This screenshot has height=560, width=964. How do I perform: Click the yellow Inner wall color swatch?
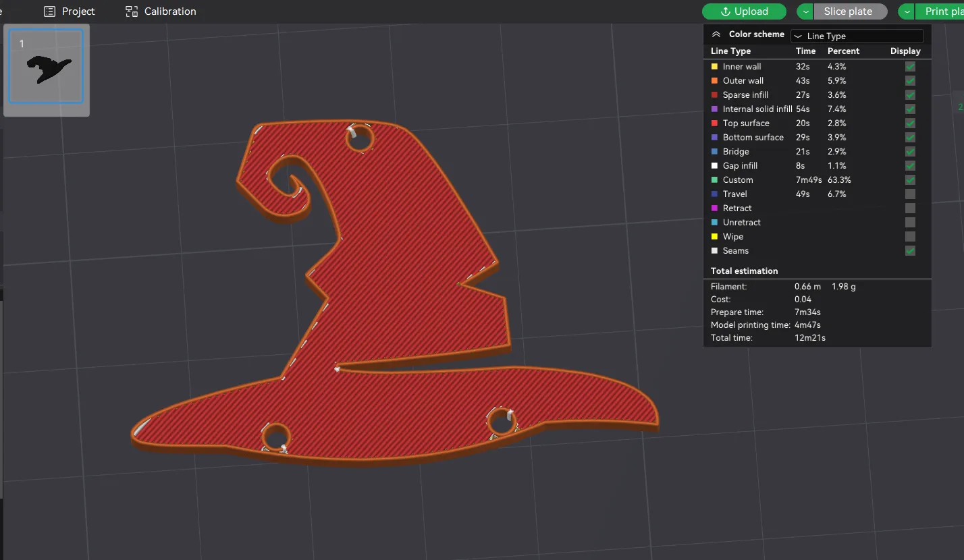coord(714,67)
